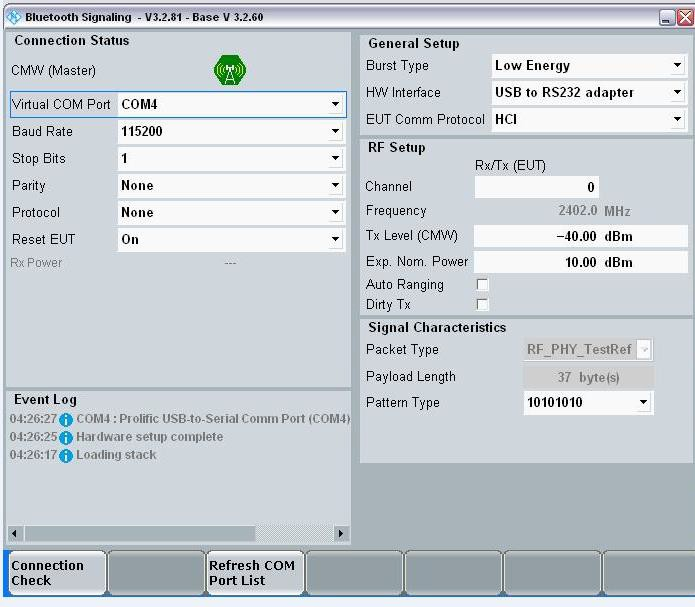
Task: Click the Event Log horizontal scrollbar thumb
Action: (x=140, y=533)
